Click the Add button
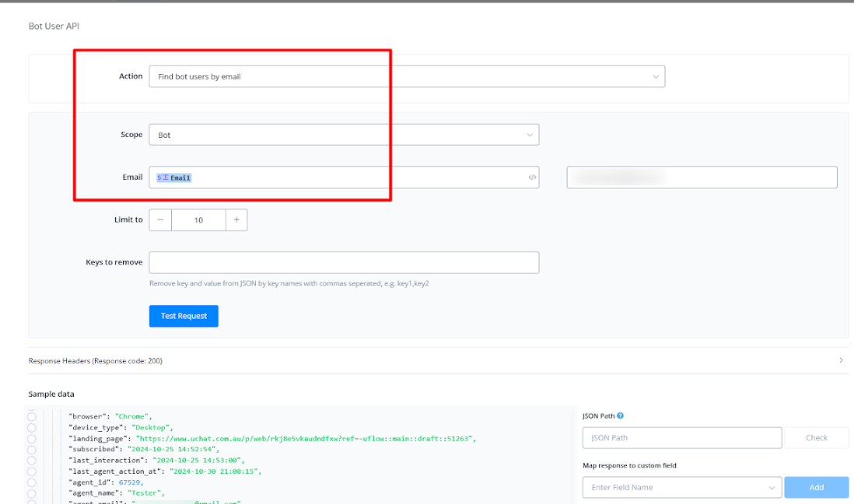This screenshot has height=504, width=854. tap(816, 488)
